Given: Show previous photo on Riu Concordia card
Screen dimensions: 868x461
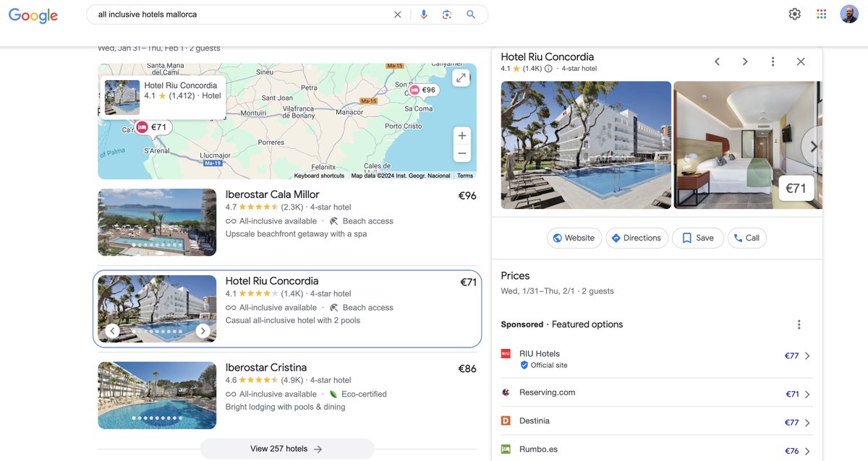Looking at the screenshot, I should tap(112, 331).
